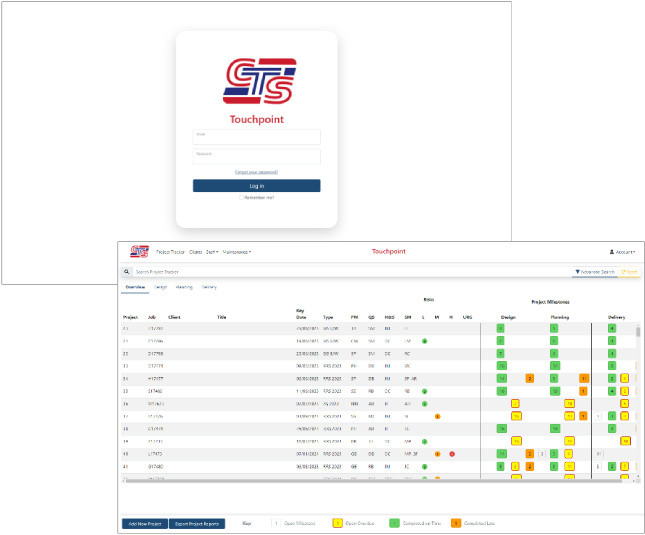
Task: Switch to the Design tab
Action: click(x=160, y=287)
